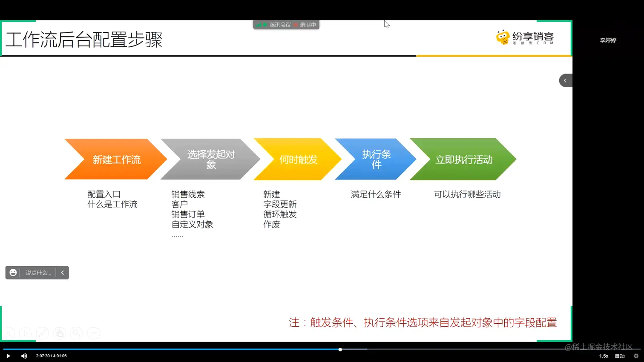Click the text 可以执行哪些活动
Image resolution: width=644 pixels, height=362 pixels.
click(467, 194)
